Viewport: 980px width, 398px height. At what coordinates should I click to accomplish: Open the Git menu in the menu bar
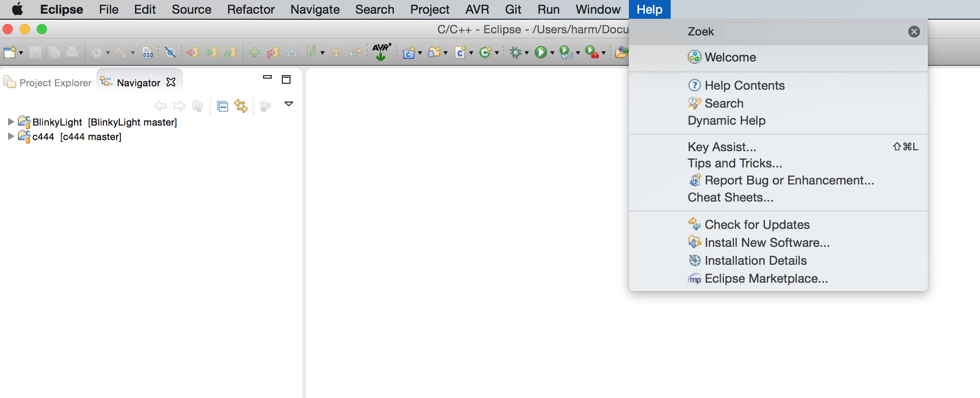(x=512, y=9)
